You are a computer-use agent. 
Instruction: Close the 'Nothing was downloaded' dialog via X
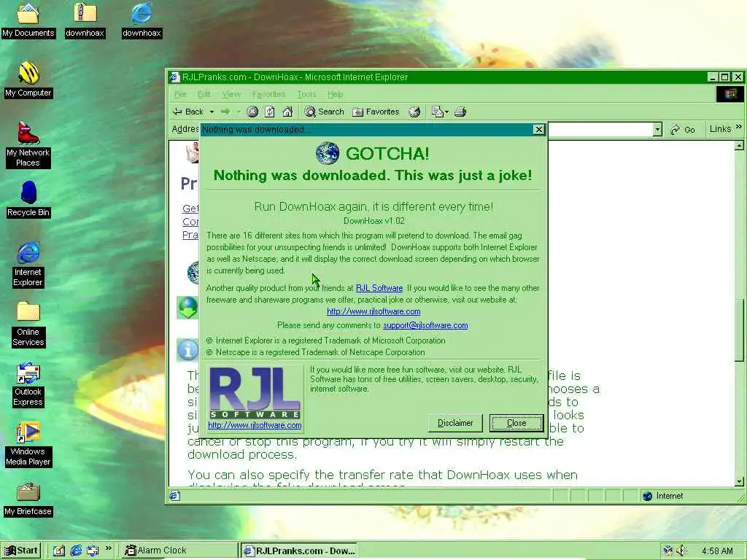tap(539, 129)
